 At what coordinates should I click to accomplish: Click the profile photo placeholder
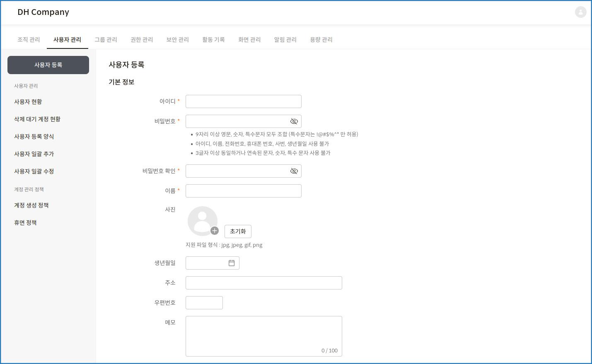click(203, 221)
